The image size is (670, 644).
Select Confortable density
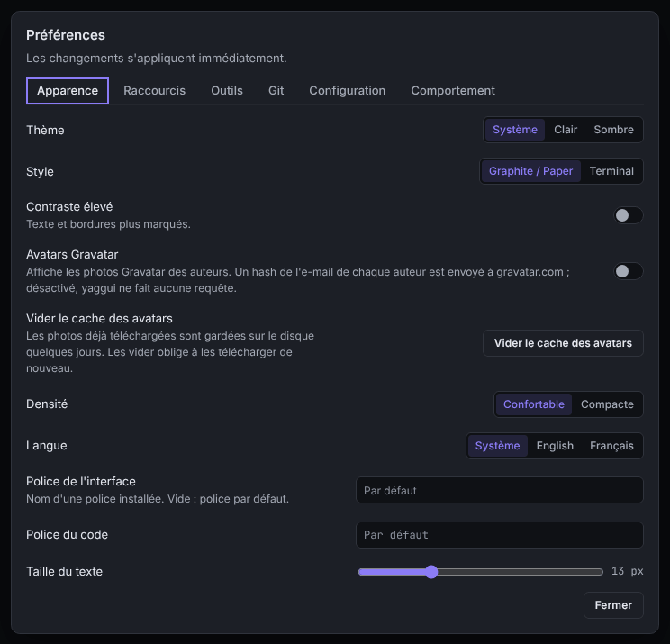[534, 404]
